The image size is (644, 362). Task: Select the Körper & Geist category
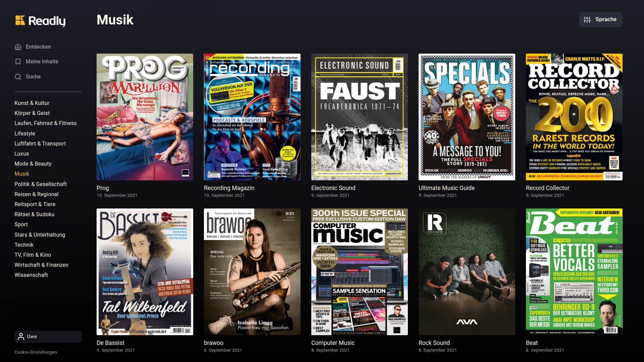pos(32,113)
